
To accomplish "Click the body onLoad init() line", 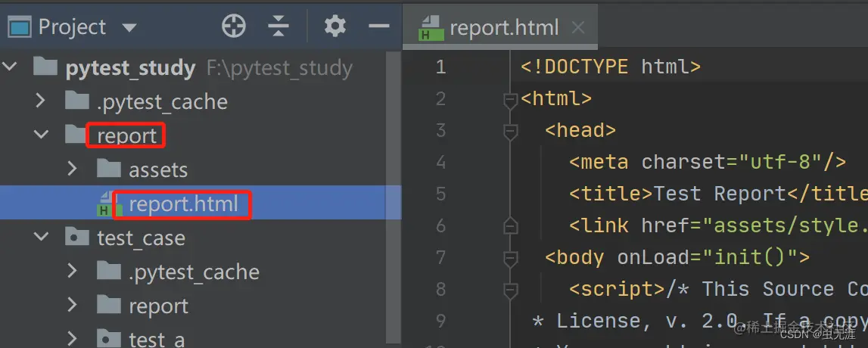I will pos(677,257).
